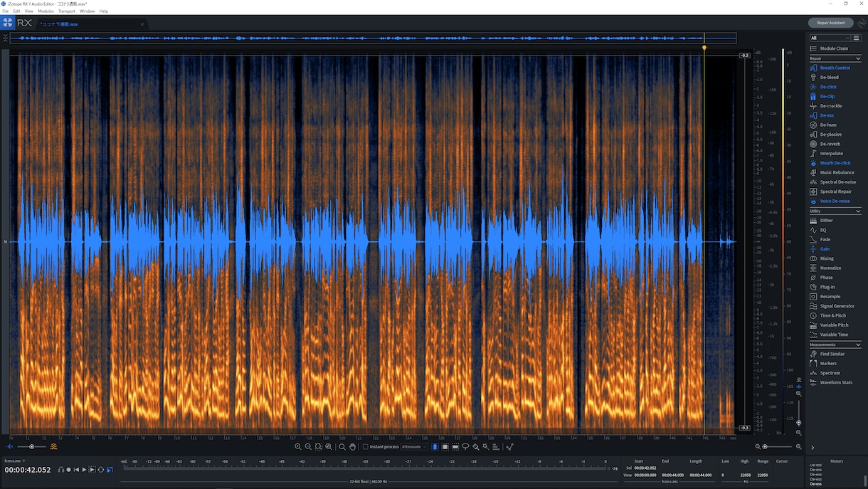Image resolution: width=868 pixels, height=489 pixels.
Task: Start playback with the Play button
Action: coord(84,470)
